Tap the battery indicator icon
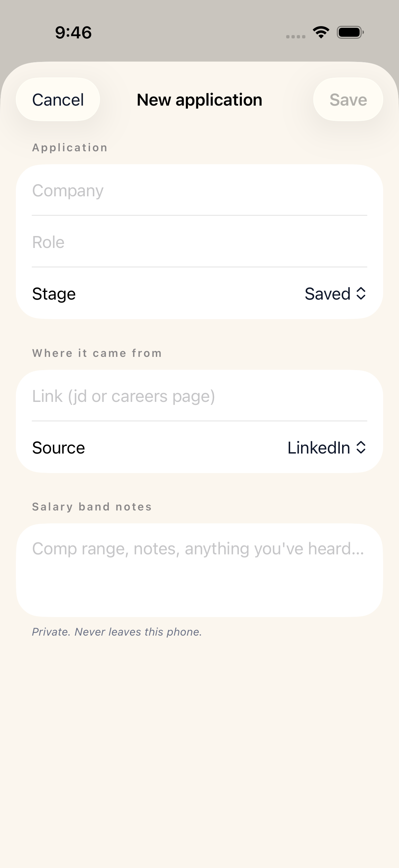Screen dimensions: 399x868 350,32
